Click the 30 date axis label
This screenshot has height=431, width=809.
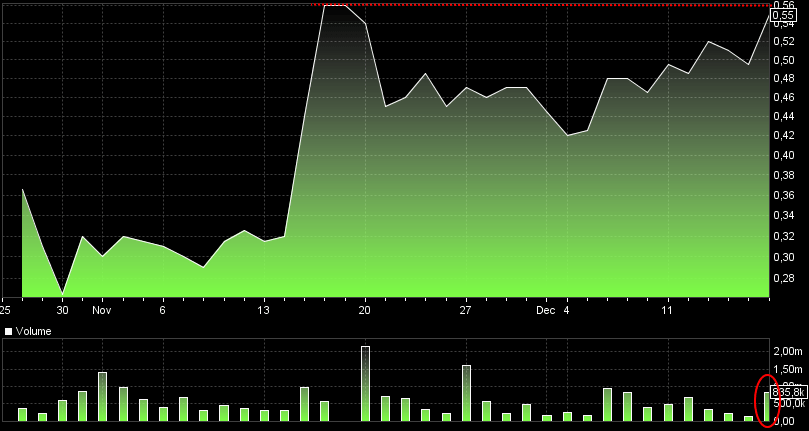[x=62, y=310]
